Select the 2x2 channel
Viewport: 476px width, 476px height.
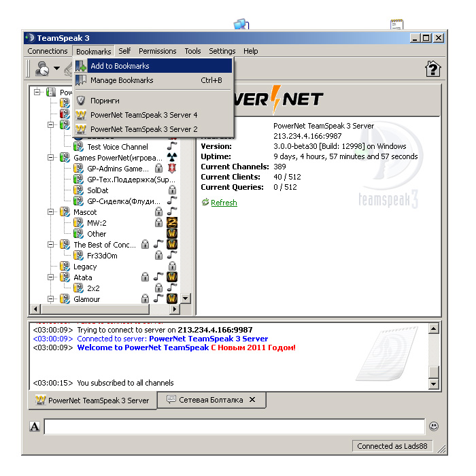click(93, 288)
